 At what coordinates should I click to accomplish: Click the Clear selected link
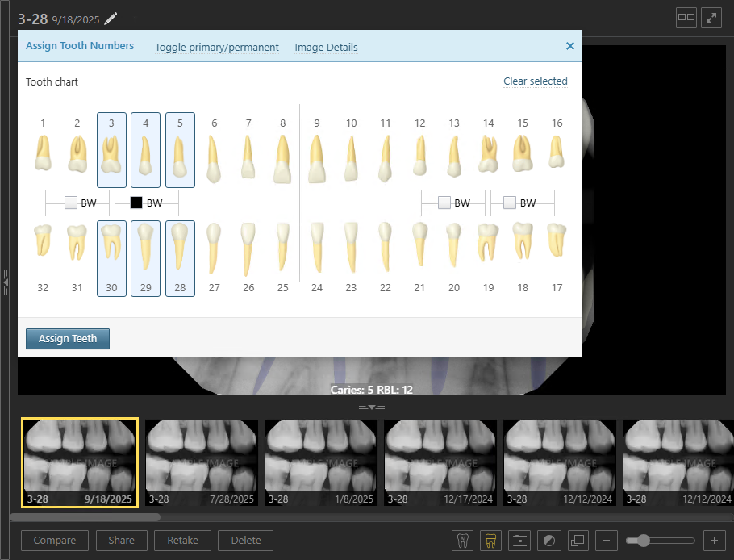(x=535, y=81)
